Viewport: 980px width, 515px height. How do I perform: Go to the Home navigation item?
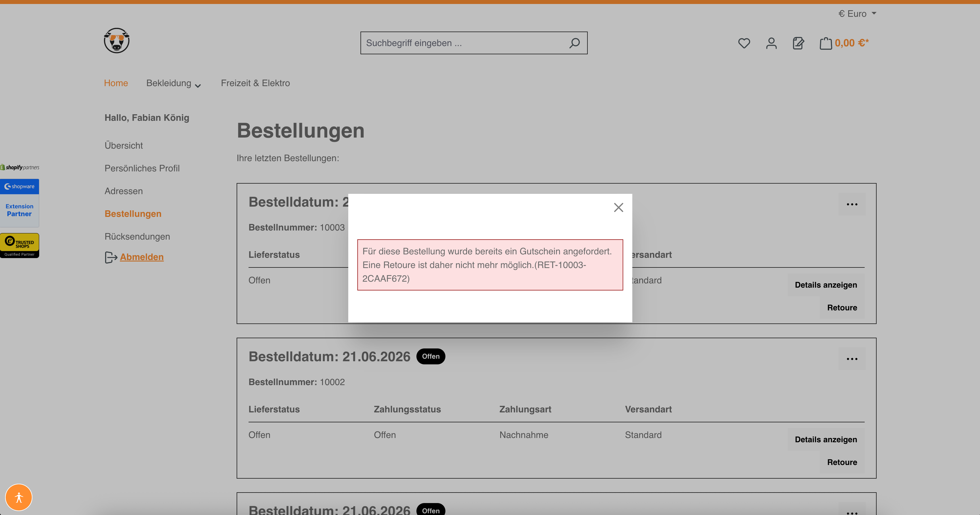[116, 83]
